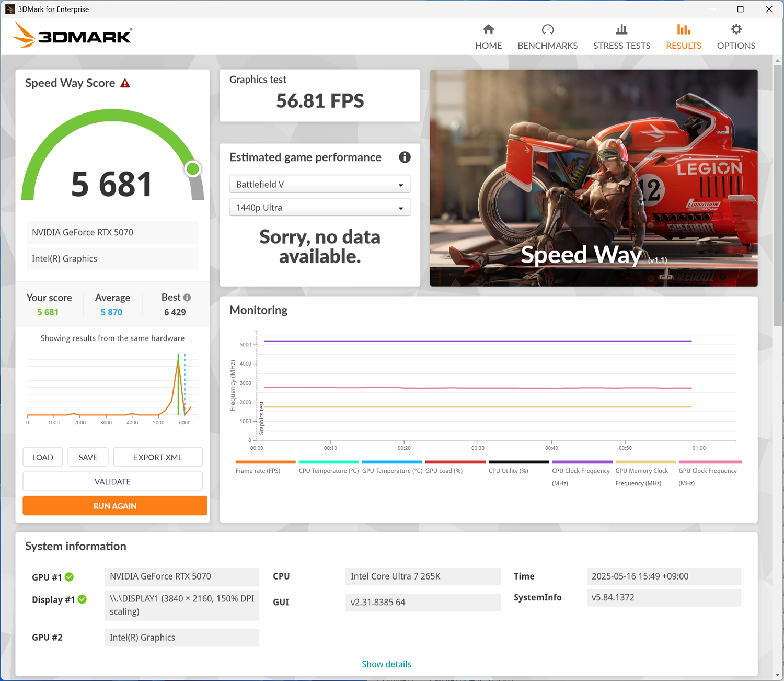This screenshot has height=681, width=784.
Task: Switch to the RESULTS tab label
Action: click(683, 46)
